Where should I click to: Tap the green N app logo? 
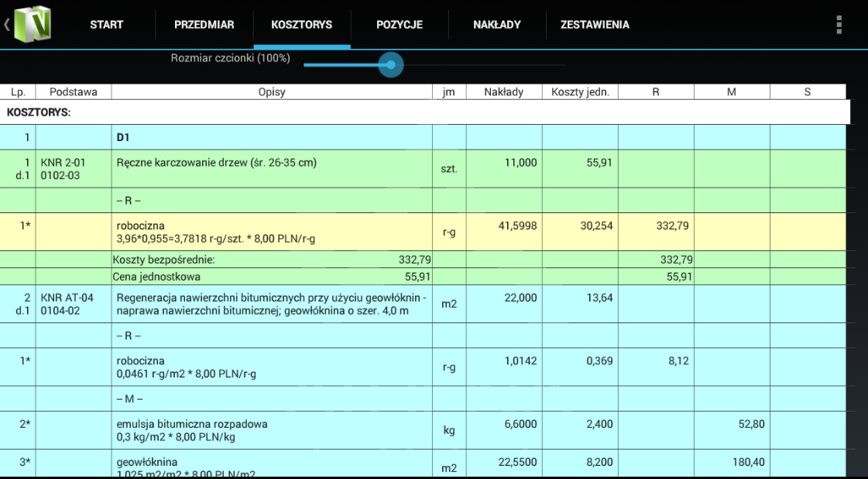tap(32, 23)
